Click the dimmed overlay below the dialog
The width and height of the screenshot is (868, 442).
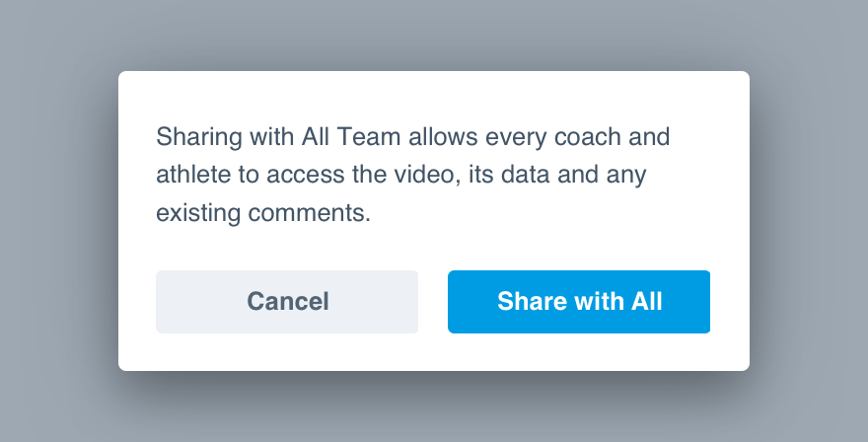(434, 407)
